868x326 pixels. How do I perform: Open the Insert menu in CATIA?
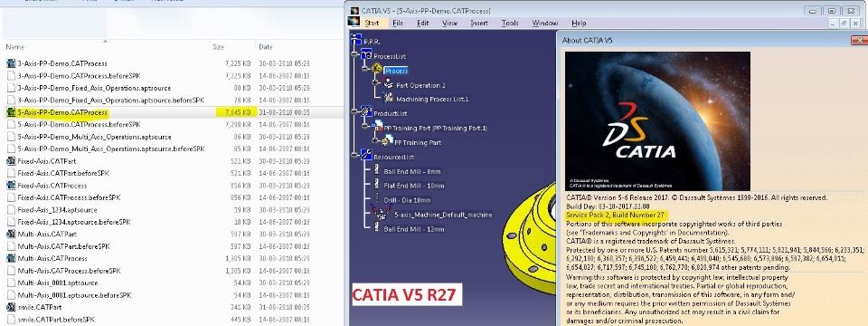pos(479,24)
